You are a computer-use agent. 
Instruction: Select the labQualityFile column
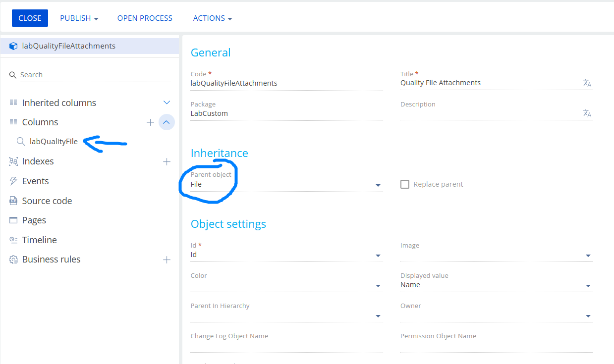click(x=54, y=141)
